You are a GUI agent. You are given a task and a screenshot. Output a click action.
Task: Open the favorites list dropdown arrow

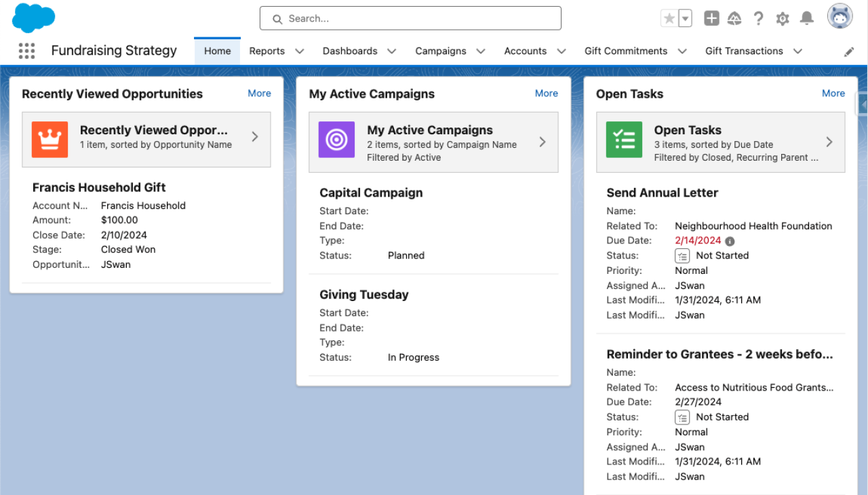686,18
